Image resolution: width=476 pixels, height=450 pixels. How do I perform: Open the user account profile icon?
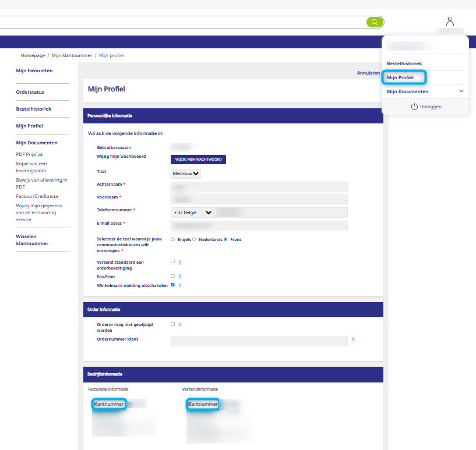pos(450,22)
